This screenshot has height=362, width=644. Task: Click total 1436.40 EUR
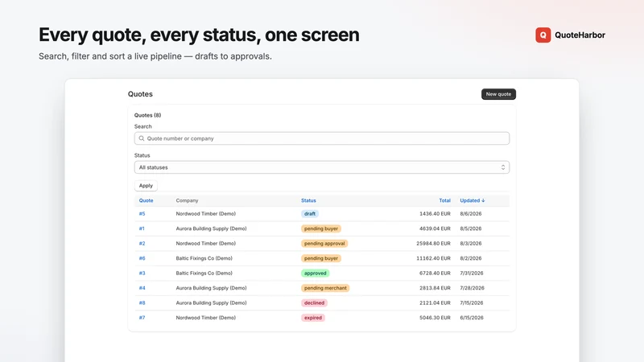click(x=435, y=214)
